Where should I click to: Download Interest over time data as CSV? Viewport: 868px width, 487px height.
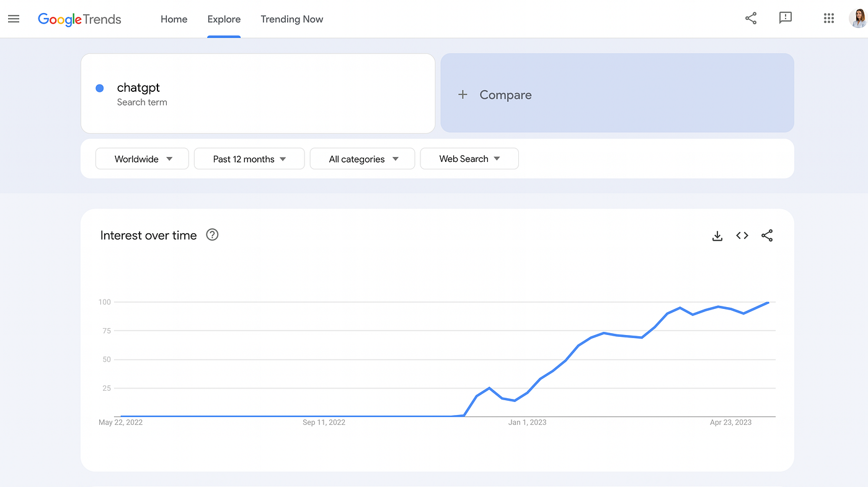[717, 236]
